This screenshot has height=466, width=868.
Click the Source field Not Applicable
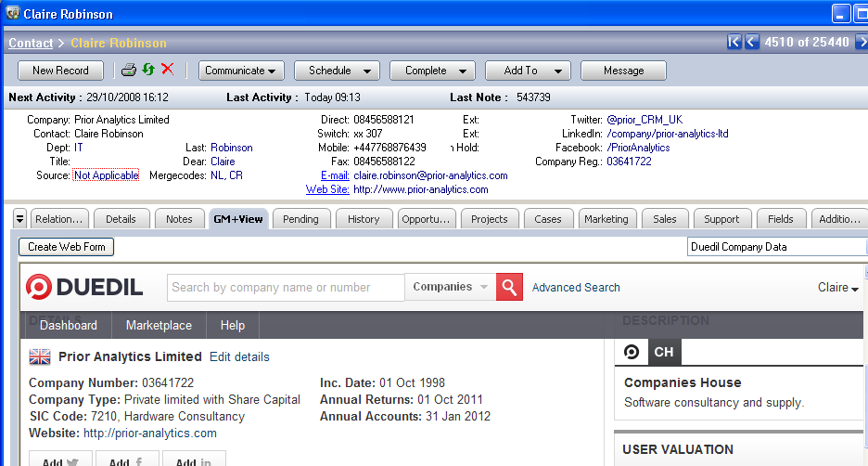pos(106,175)
